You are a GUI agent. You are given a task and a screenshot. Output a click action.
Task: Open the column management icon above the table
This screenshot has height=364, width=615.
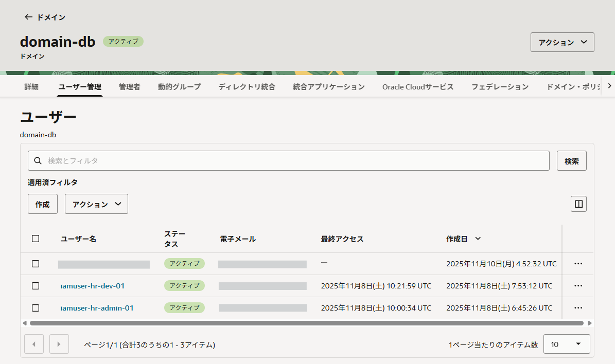coord(578,204)
